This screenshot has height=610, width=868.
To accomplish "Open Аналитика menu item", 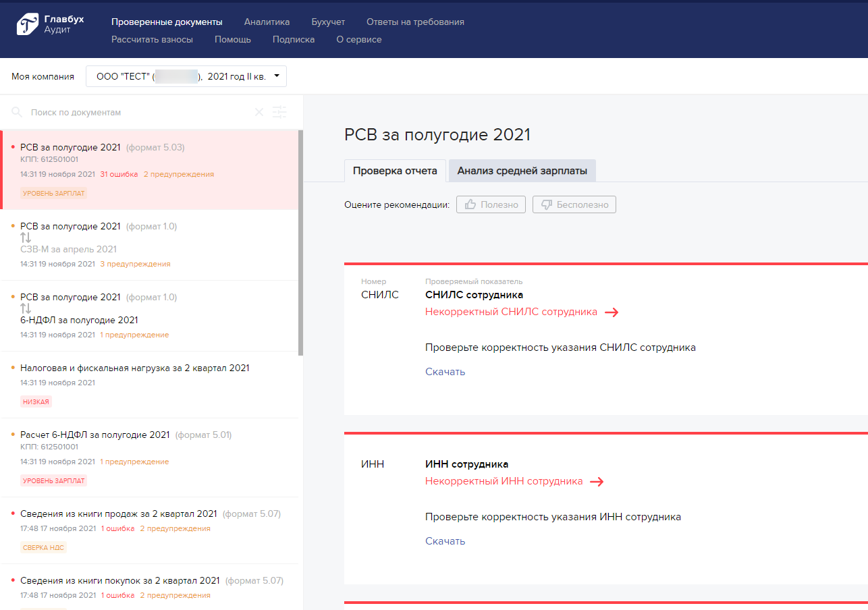I will point(267,22).
